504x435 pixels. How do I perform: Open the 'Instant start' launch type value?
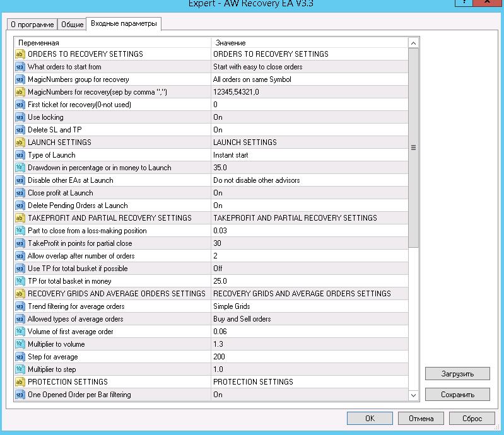[310, 155]
